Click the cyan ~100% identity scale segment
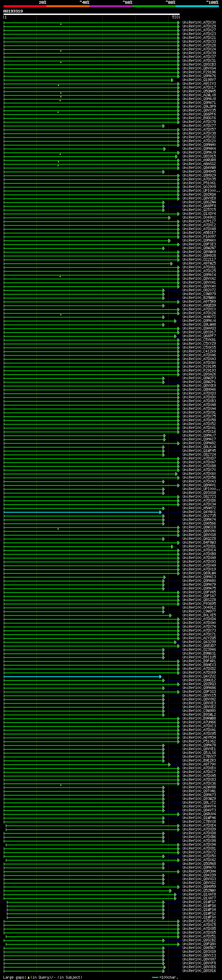 click(x=197, y=6)
